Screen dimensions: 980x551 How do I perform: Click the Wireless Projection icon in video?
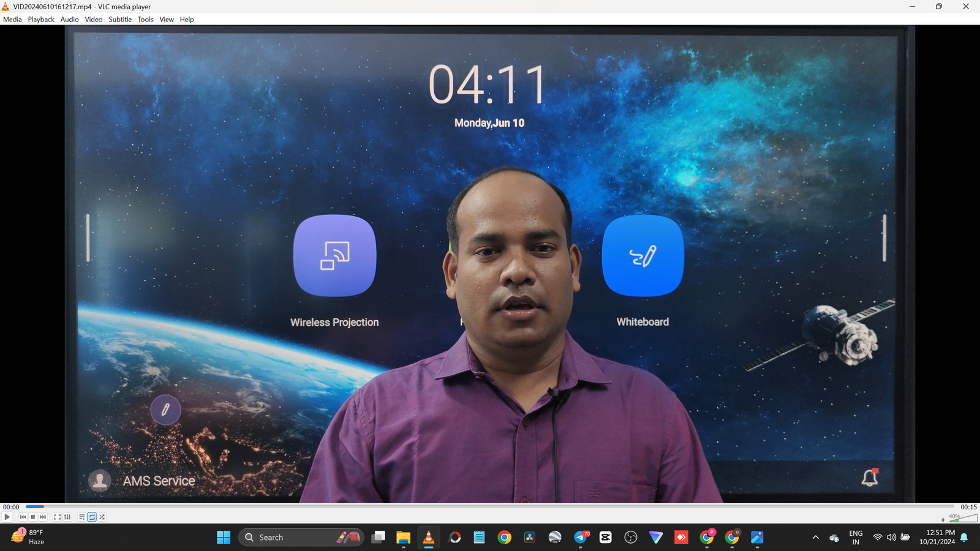[334, 255]
